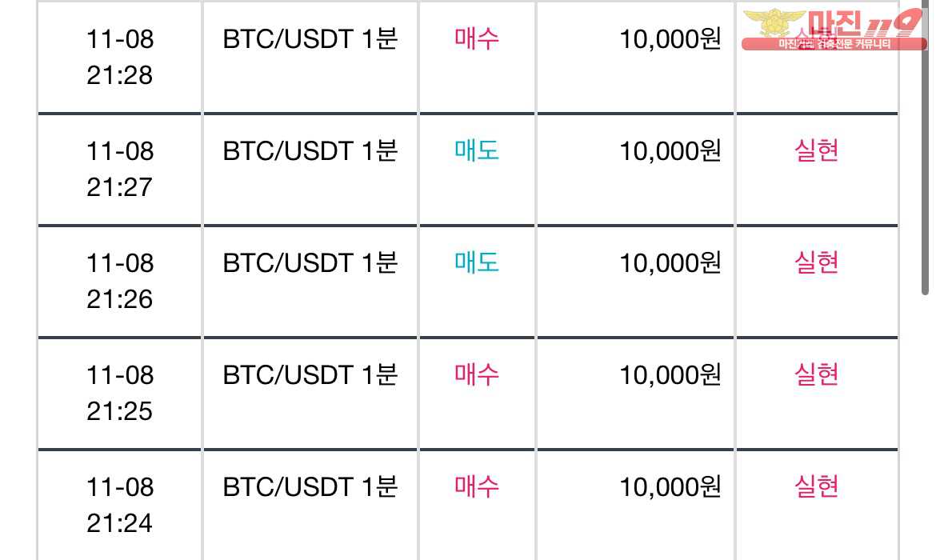Select the 11-08 21:24 date cell
Image resolution: width=936 pixels, height=560 pixels.
[x=119, y=505]
